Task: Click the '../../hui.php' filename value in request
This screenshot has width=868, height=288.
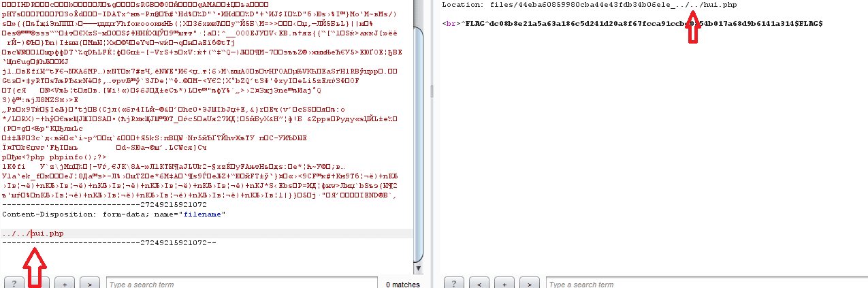Action: tap(33, 234)
